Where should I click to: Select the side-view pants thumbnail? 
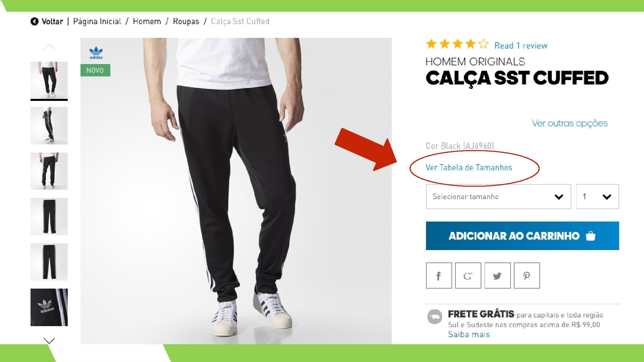(49, 126)
